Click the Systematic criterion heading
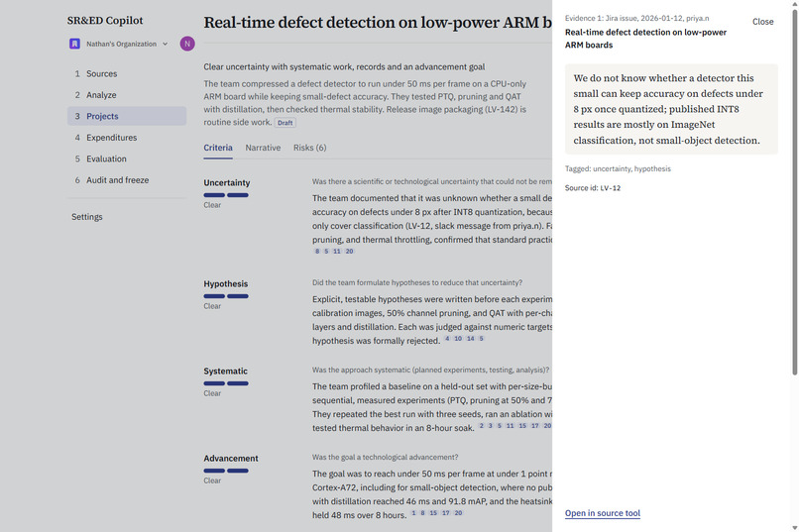 (225, 372)
